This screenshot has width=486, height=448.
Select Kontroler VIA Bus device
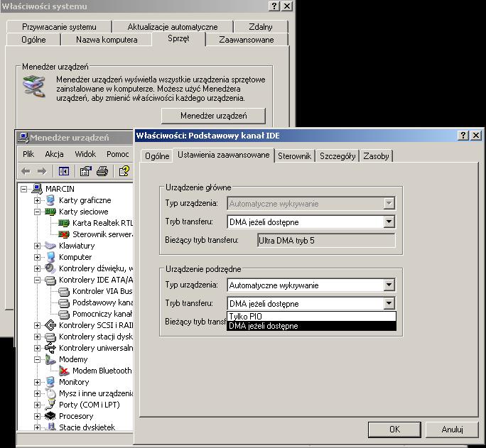click(96, 291)
